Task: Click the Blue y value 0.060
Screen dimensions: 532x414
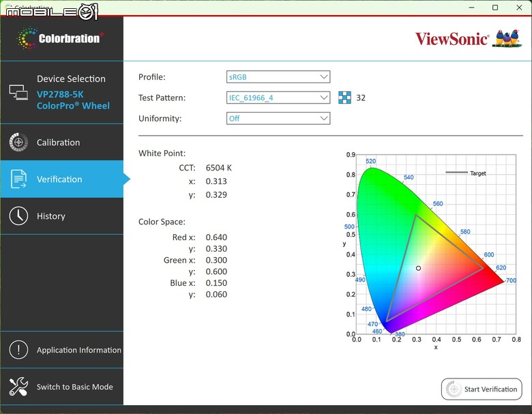Action: click(x=216, y=294)
